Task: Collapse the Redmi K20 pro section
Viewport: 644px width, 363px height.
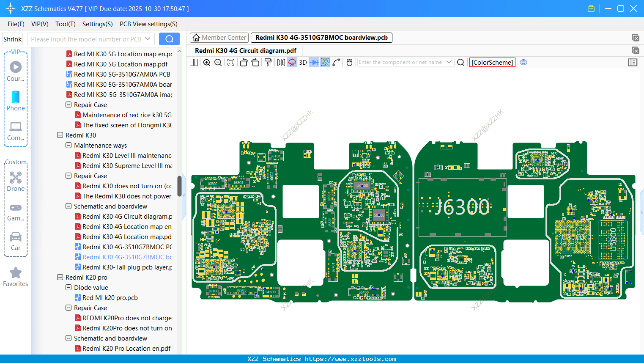Action: click(x=60, y=277)
